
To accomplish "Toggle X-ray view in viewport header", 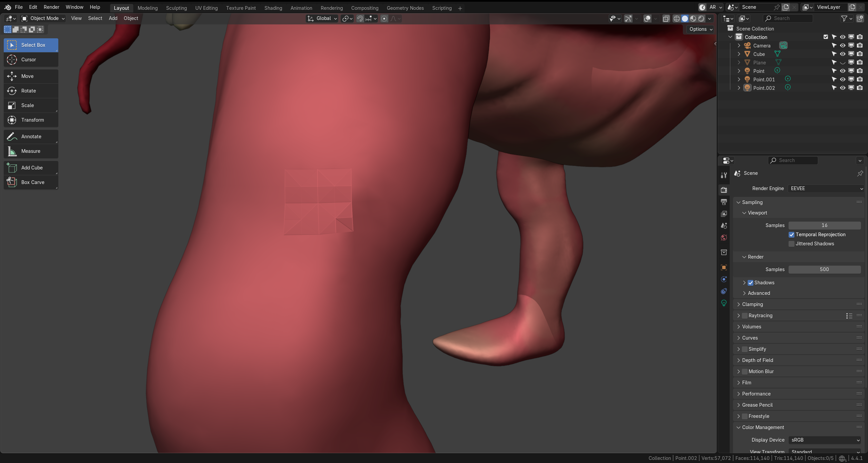I will [666, 19].
